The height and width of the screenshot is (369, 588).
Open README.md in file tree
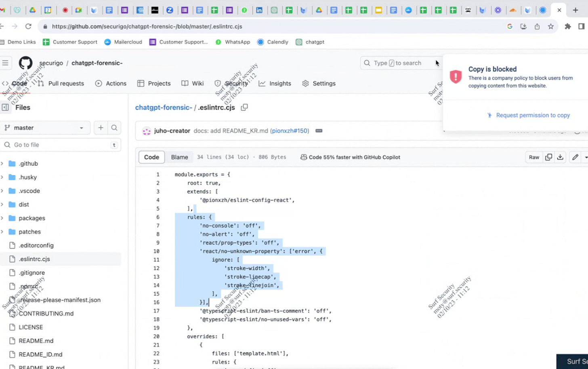point(36,341)
